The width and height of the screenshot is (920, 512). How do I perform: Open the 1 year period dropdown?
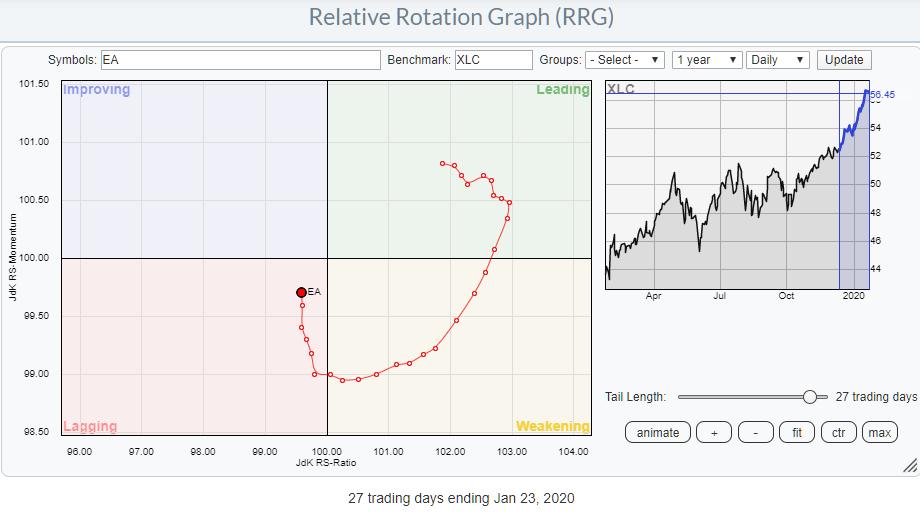707,60
